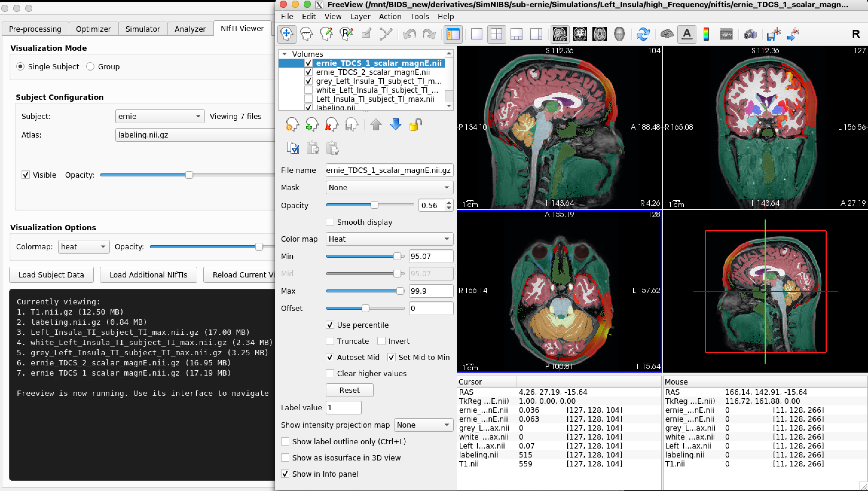Click the screenshot camera icon
Viewport: 868px width, 491px height.
click(750, 34)
